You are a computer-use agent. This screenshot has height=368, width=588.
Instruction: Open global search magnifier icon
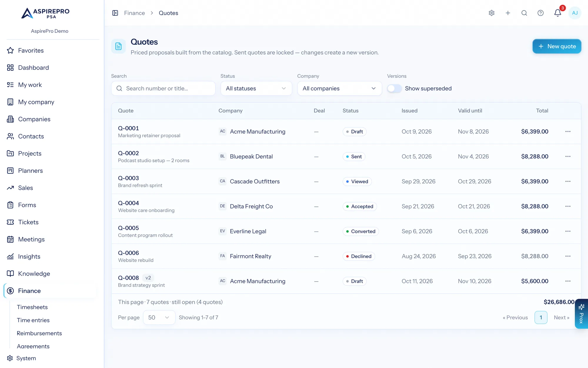(x=524, y=13)
